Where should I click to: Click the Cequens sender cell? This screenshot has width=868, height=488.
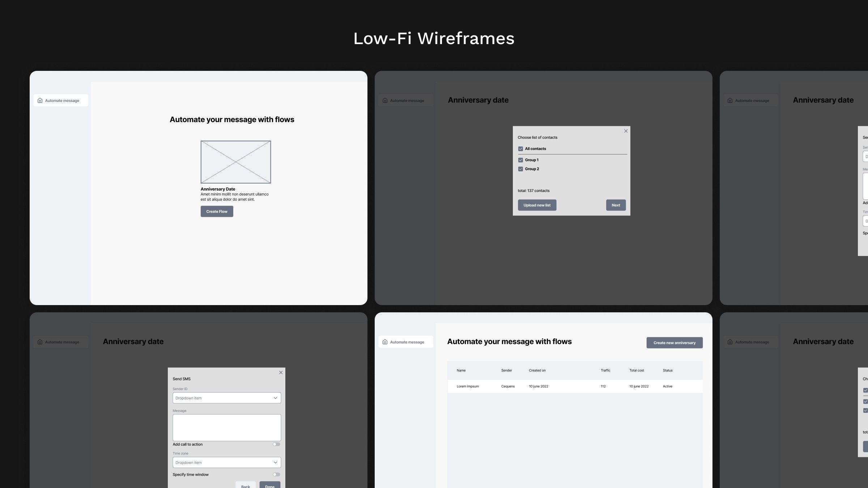508,386
